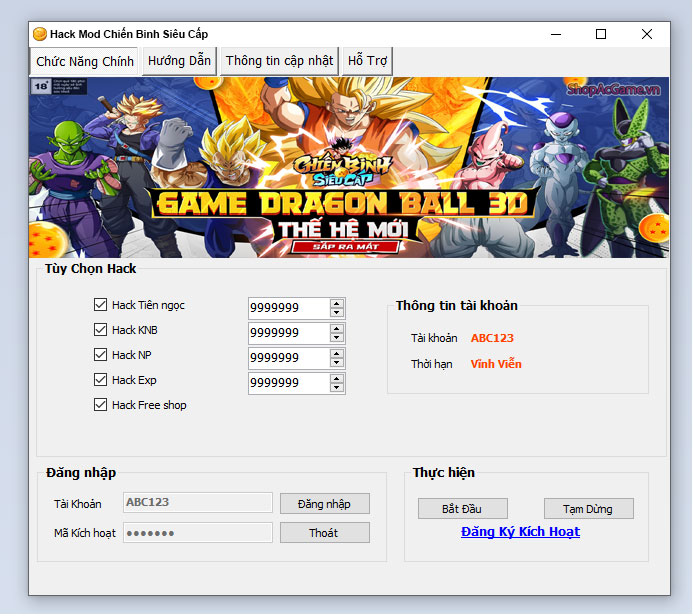The width and height of the screenshot is (693, 616).
Task: Click the Mã Kích hoạt password field
Action: (198, 533)
